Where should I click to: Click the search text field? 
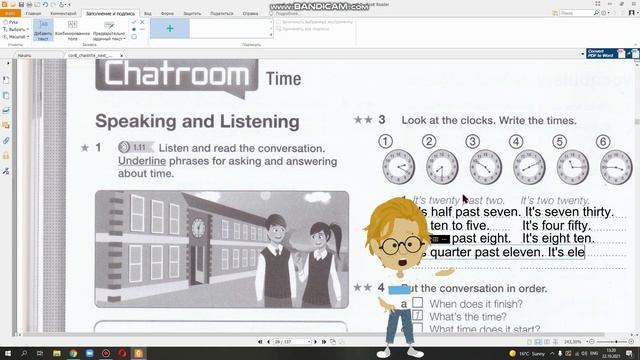click(576, 13)
